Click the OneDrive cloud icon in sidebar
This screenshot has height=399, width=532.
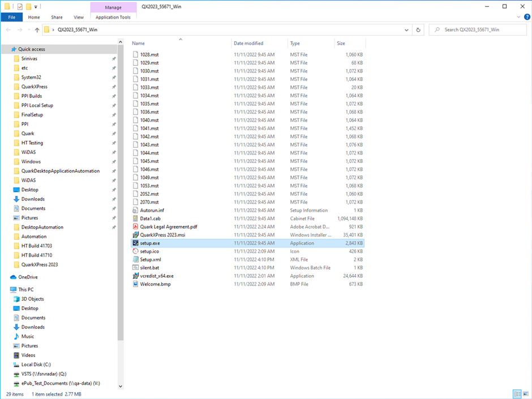(x=14, y=277)
